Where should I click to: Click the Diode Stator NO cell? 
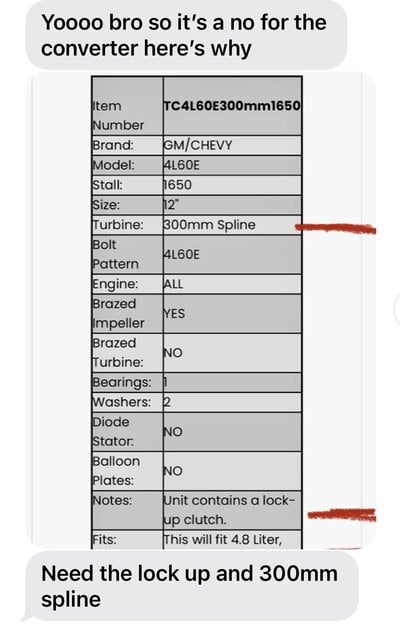point(232,432)
